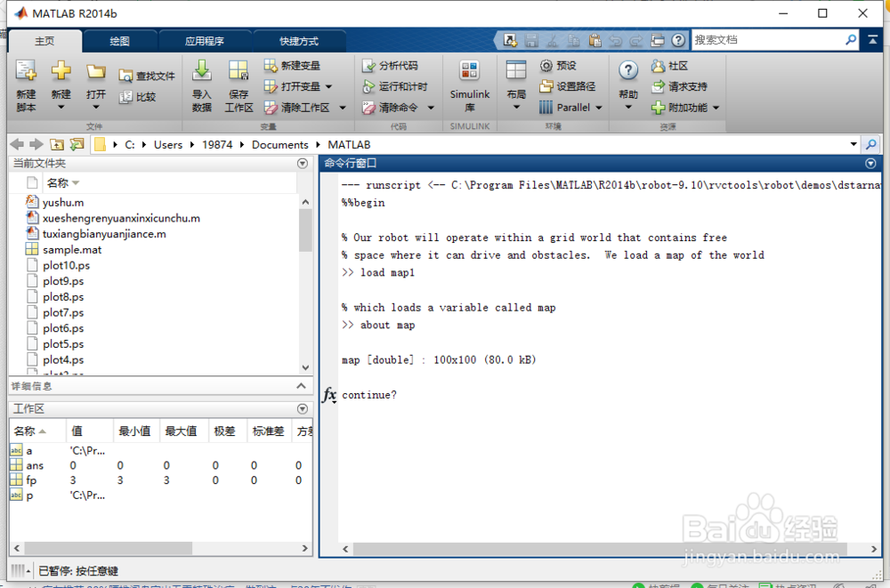Click the undo icon in quick access toolbar
This screenshot has height=588, width=890.
coord(615,40)
